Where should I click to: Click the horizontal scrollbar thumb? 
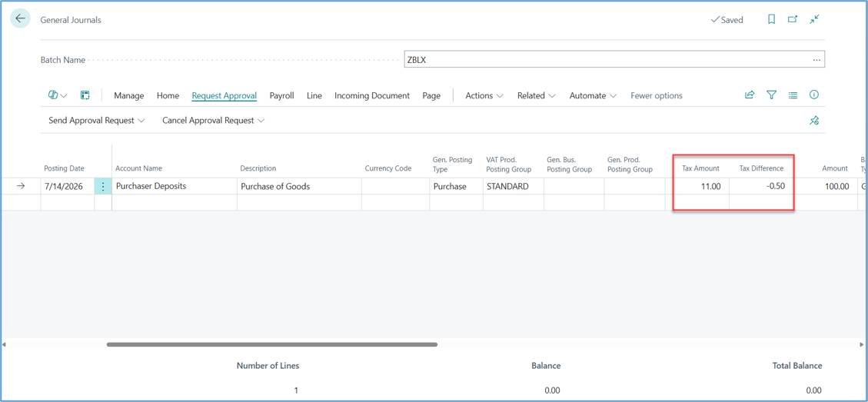click(x=272, y=344)
